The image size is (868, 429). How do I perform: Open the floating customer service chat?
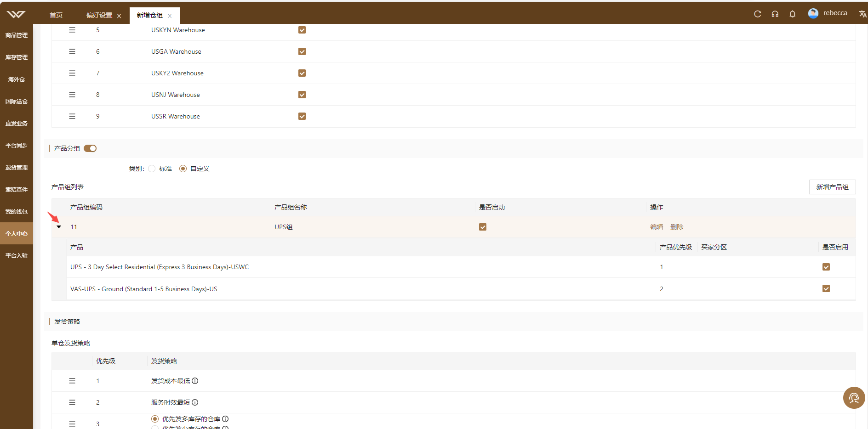click(x=854, y=398)
